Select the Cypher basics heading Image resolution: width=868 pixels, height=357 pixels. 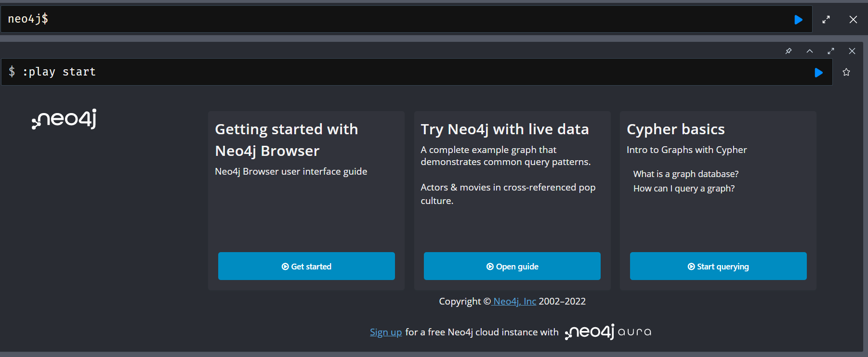676,129
